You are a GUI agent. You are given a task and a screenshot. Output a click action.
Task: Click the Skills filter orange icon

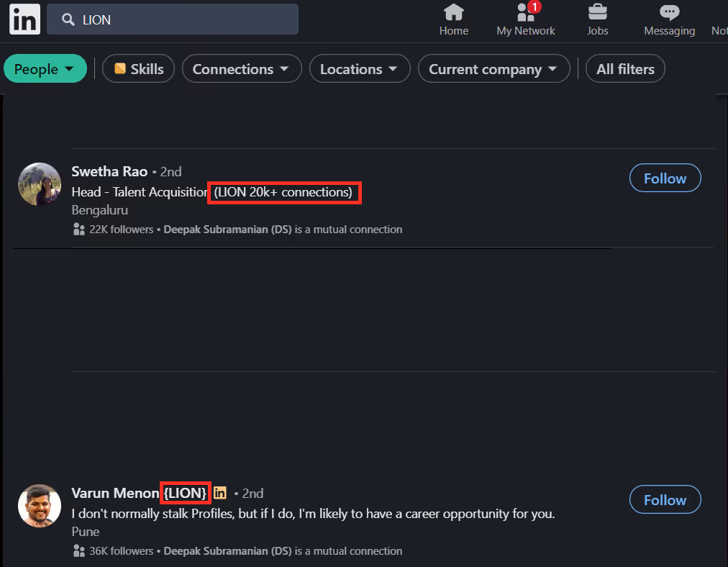(120, 68)
